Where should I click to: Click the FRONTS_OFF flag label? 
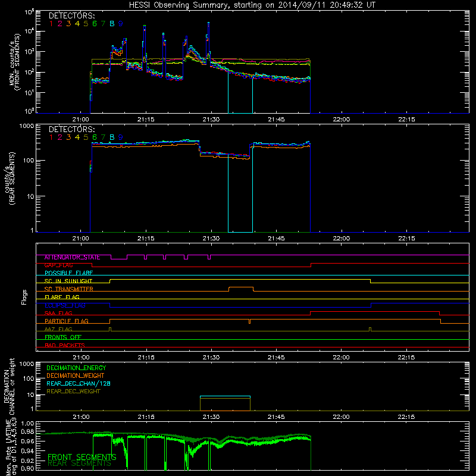pyautogui.click(x=63, y=337)
